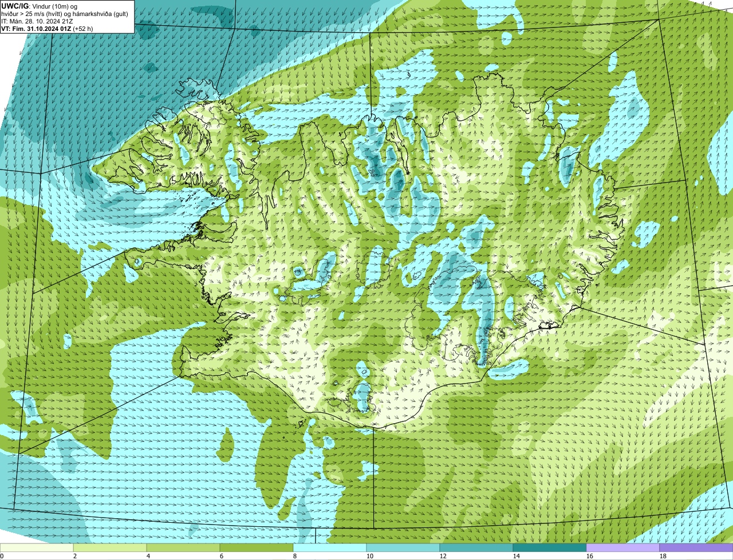Click the purple swatch above 18 m/s
Image resolution: width=733 pixels, height=560 pixels.
point(696,547)
